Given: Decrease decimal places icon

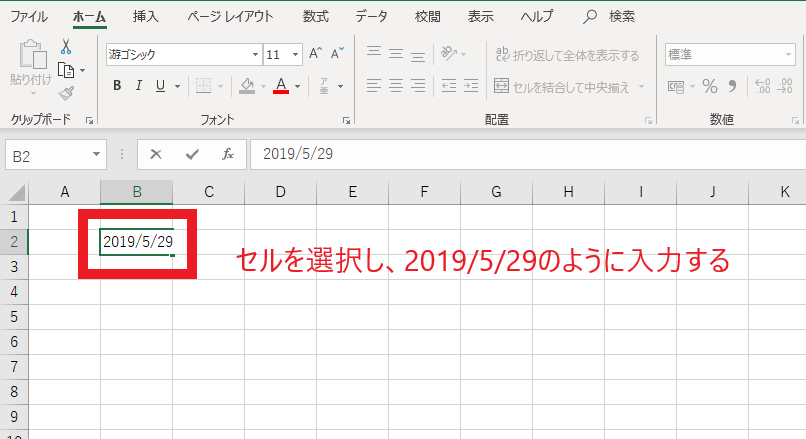Looking at the screenshot, I should [785, 86].
